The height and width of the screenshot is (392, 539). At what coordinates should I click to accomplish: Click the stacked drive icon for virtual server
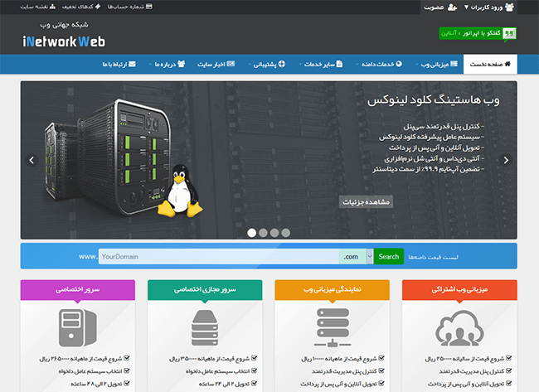tap(205, 327)
